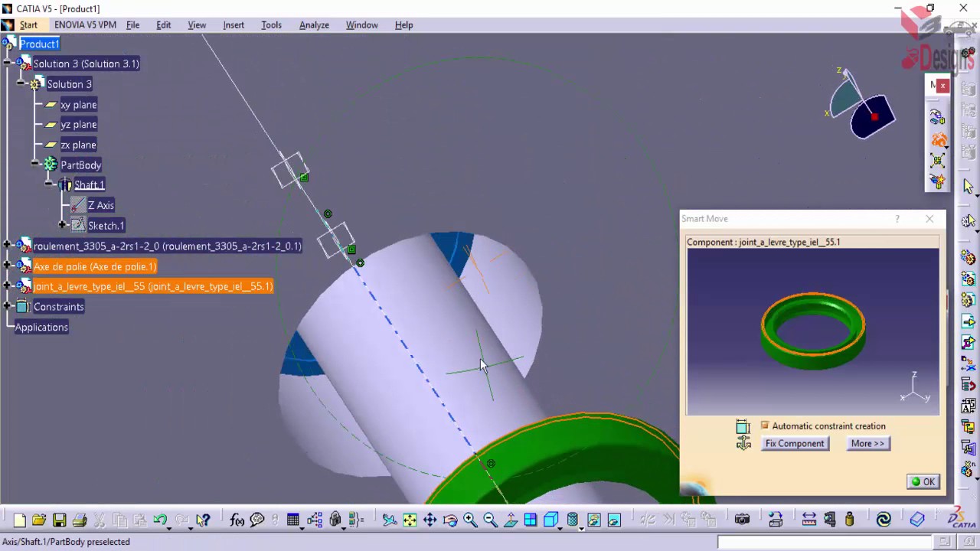This screenshot has height=551, width=980.
Task: Select the Applications tree node
Action: tap(41, 327)
